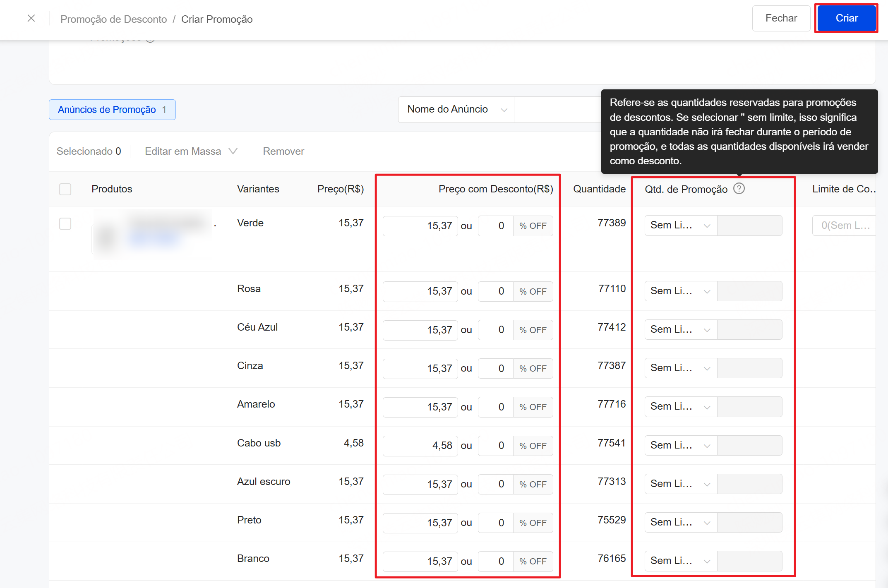Image resolution: width=888 pixels, height=588 pixels.
Task: Click Limite de Compra field for Verde
Action: (844, 226)
